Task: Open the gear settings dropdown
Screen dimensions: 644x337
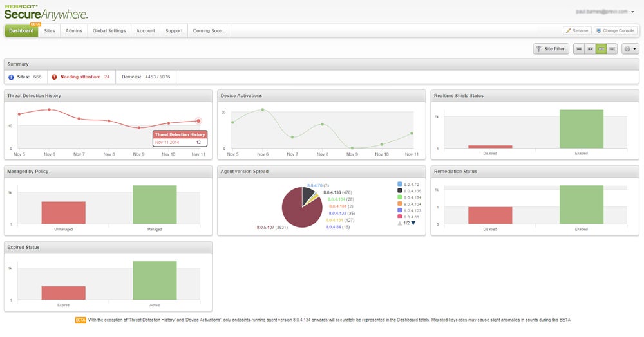Action: [x=630, y=49]
